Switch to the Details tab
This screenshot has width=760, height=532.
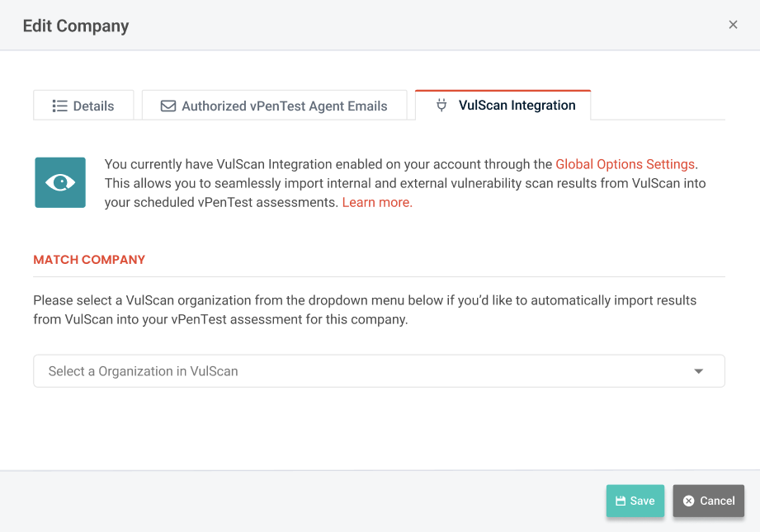[83, 106]
